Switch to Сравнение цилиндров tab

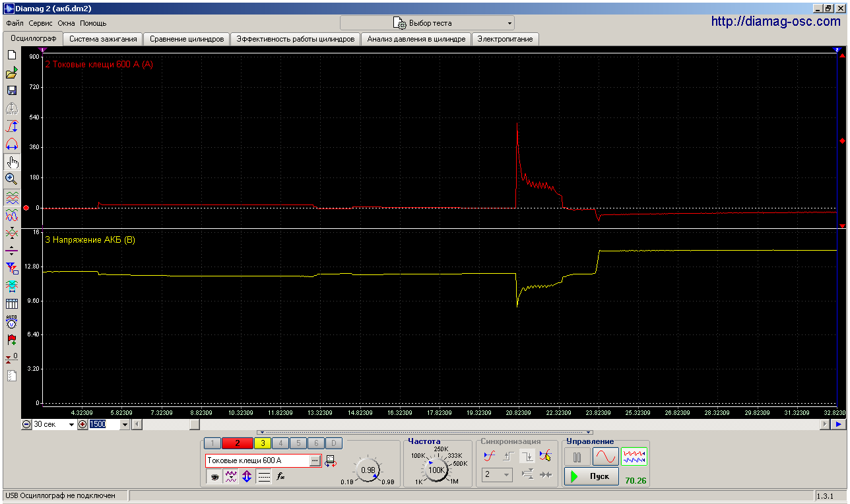187,39
